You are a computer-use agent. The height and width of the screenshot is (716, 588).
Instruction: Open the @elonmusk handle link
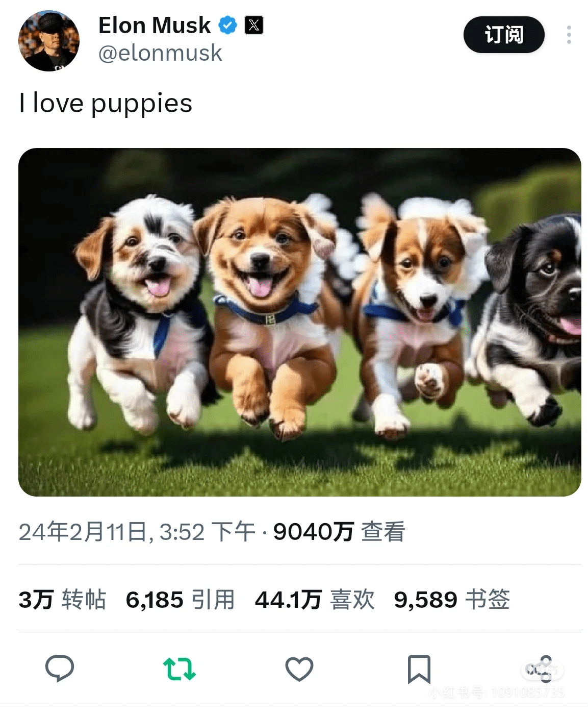click(x=160, y=53)
